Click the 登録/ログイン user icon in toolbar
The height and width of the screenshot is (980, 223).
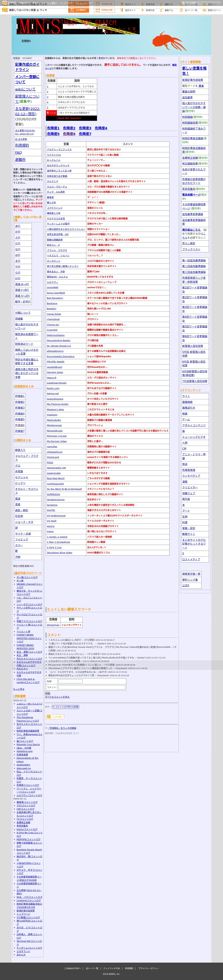[x=204, y=10]
